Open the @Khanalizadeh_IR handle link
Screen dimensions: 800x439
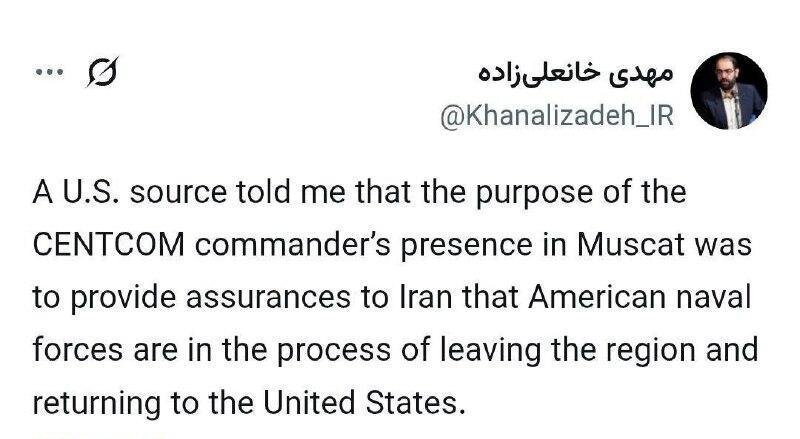(x=557, y=116)
